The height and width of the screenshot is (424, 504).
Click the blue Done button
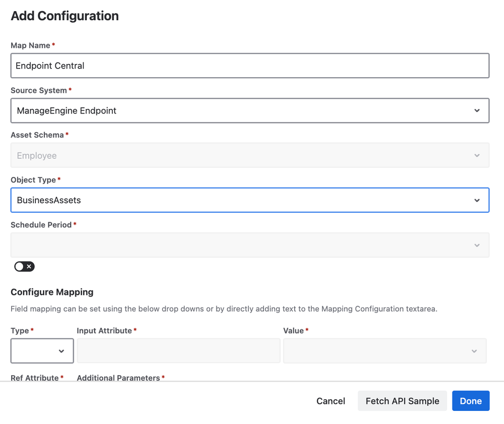(x=470, y=401)
